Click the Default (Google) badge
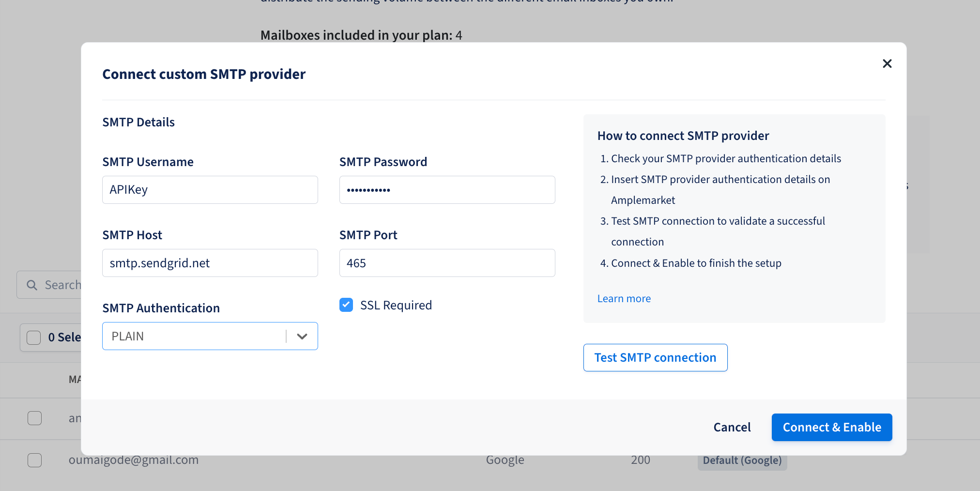Image resolution: width=980 pixels, height=491 pixels. pos(742,461)
